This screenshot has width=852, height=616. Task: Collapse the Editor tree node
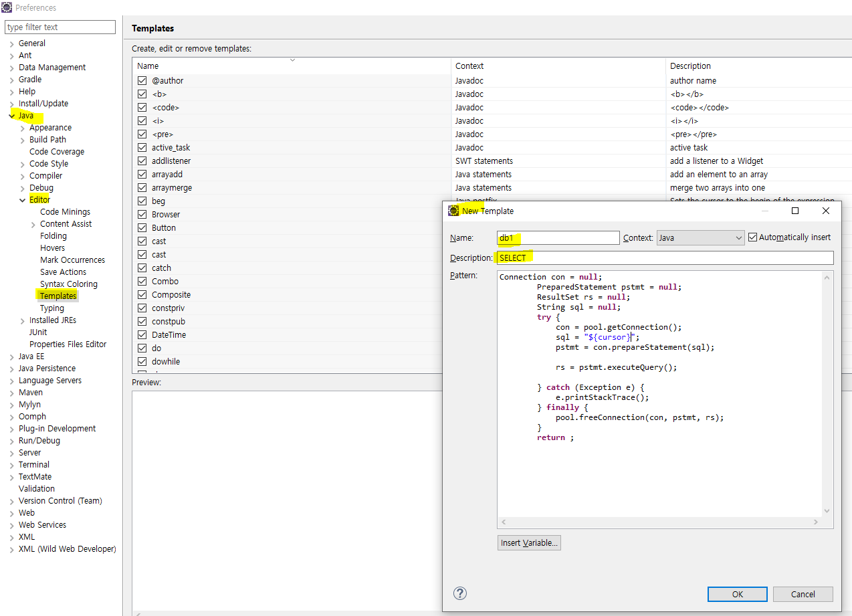tap(23, 200)
